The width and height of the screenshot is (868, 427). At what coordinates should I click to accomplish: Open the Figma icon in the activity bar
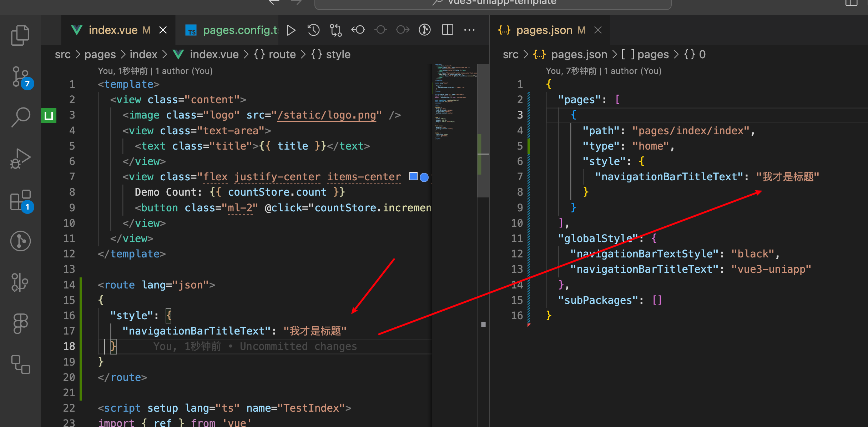click(x=20, y=323)
